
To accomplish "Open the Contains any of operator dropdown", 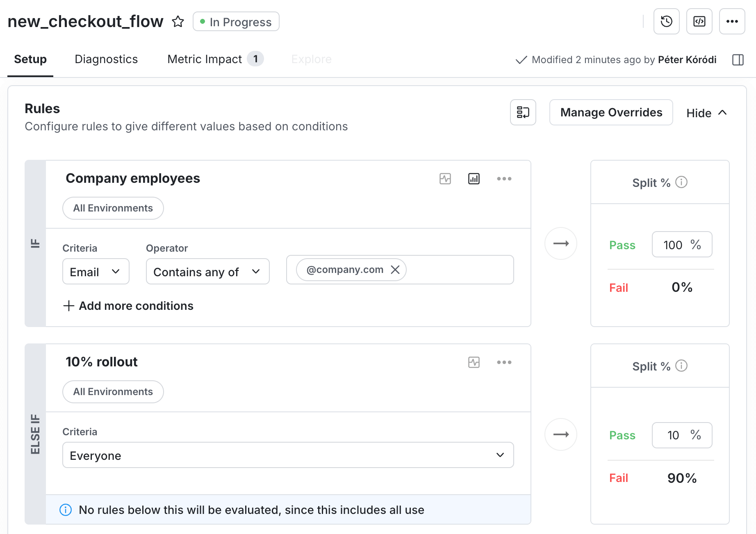I will click(207, 271).
